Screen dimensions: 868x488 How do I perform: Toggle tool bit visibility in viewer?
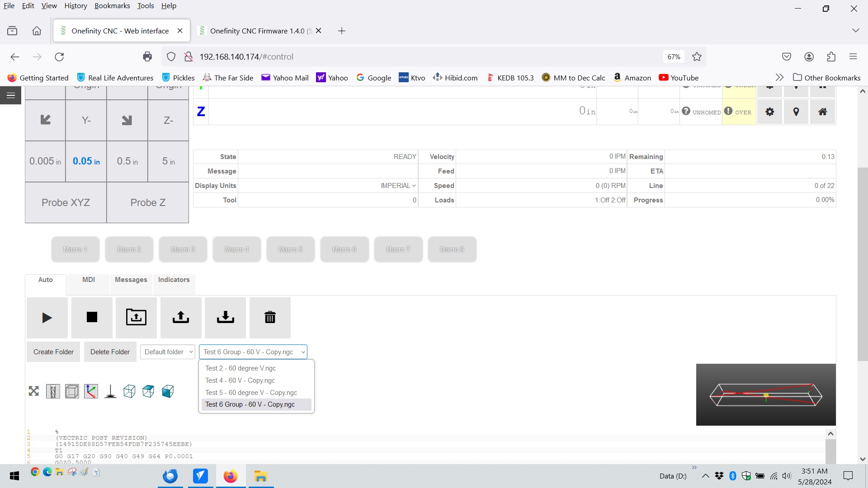point(53,391)
